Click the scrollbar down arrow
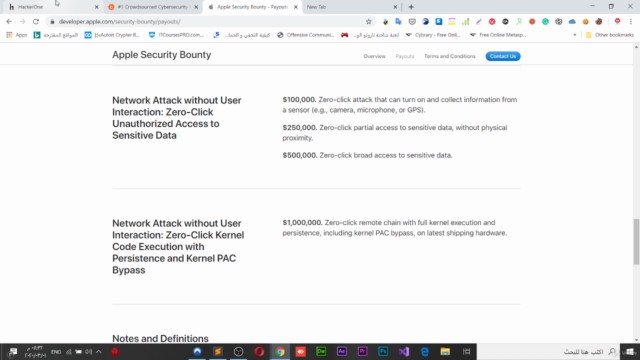Viewport: 640px width, 360px height. 636,340
